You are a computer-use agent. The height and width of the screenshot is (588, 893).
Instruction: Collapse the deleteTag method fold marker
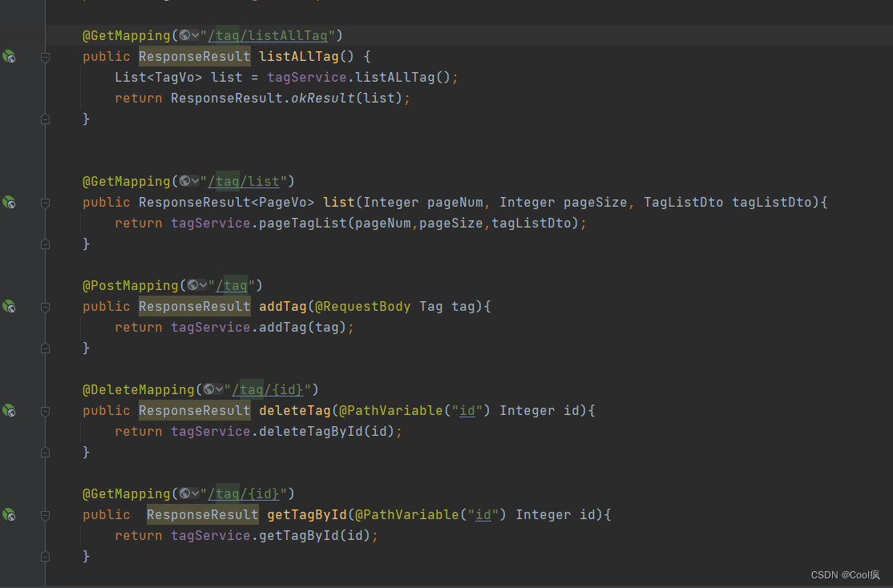click(x=45, y=411)
